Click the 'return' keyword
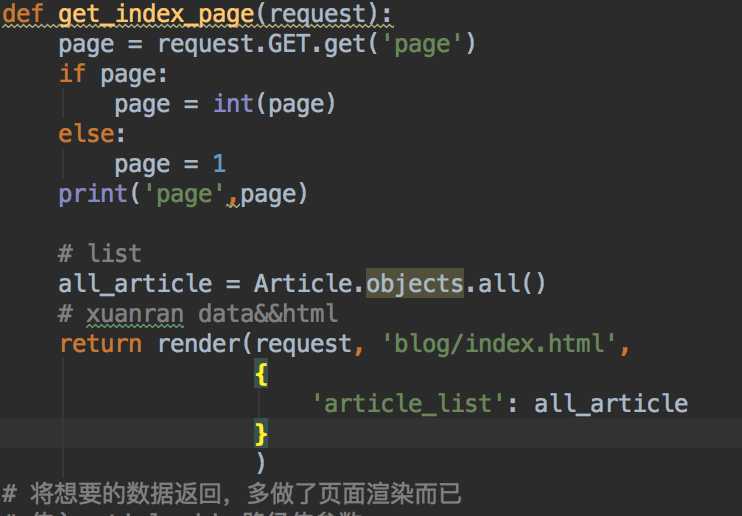The image size is (742, 516). tap(101, 344)
